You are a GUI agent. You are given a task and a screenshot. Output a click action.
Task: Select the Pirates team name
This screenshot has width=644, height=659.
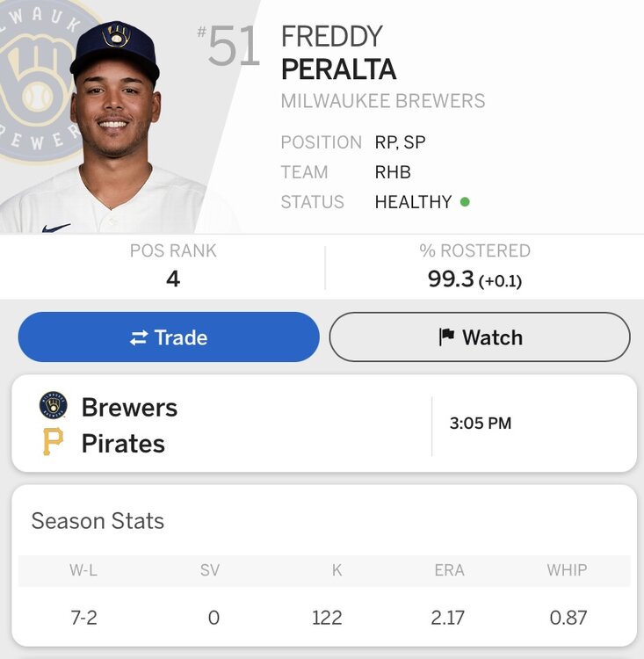[x=123, y=444]
